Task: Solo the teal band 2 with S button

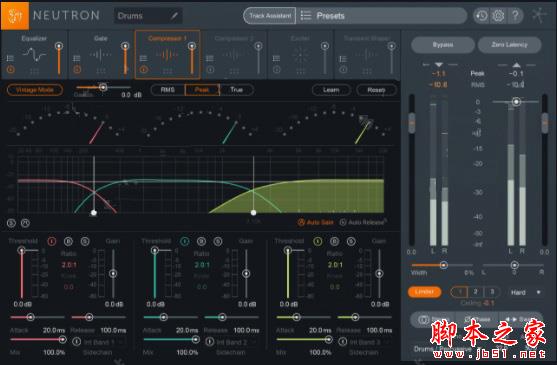Action: [x=218, y=241]
